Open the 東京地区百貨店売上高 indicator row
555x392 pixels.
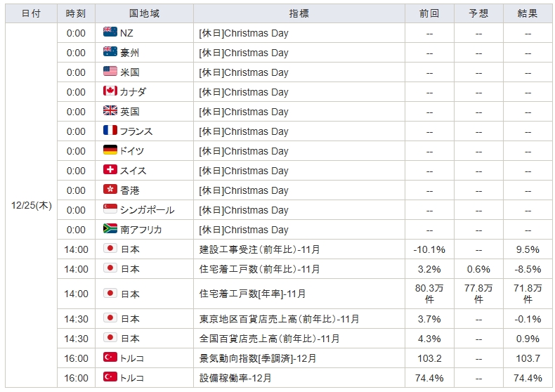coord(280,319)
